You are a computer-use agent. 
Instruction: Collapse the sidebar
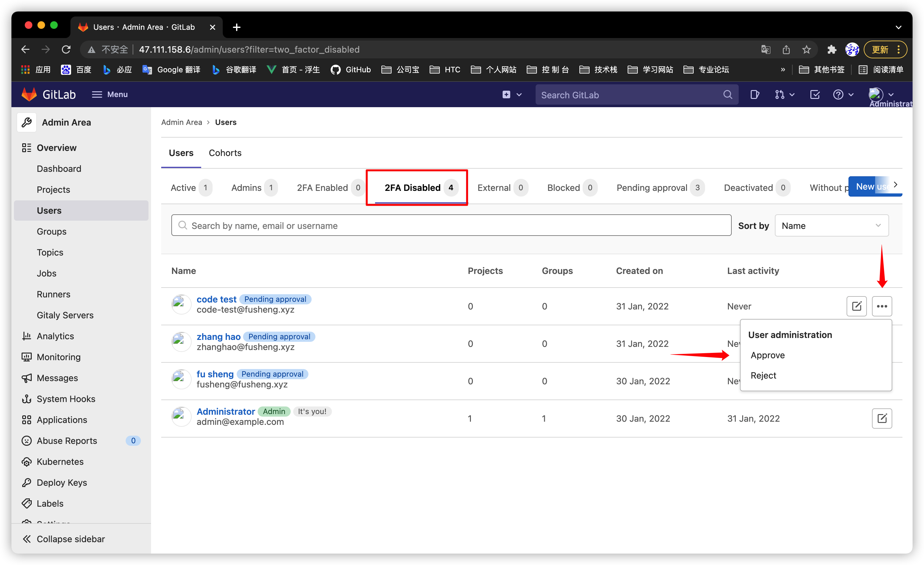point(64,539)
